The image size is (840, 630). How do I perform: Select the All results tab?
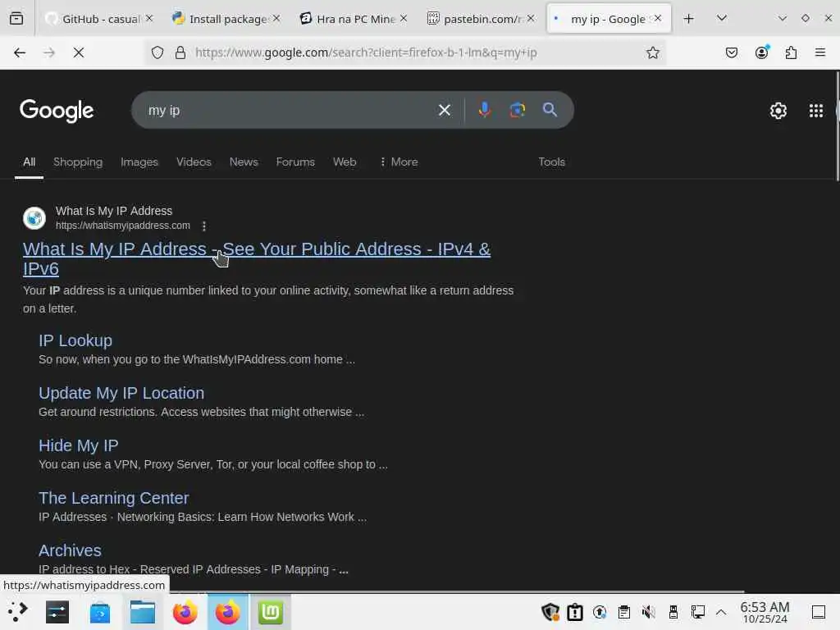click(x=30, y=162)
